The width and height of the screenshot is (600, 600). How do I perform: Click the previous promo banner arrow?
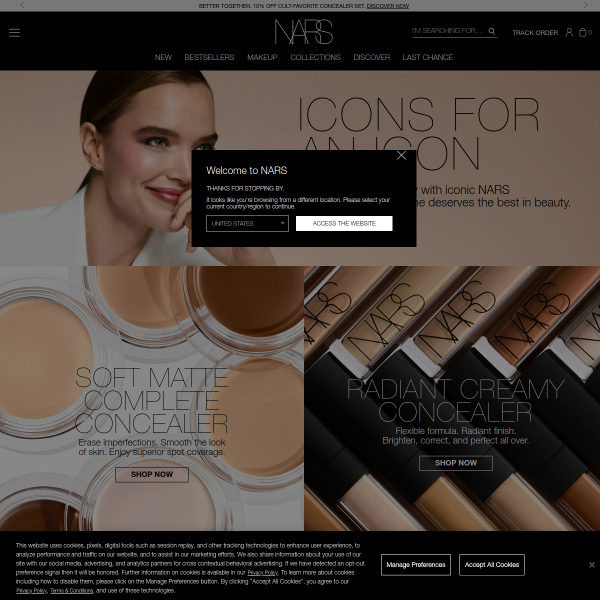click(x=22, y=5)
